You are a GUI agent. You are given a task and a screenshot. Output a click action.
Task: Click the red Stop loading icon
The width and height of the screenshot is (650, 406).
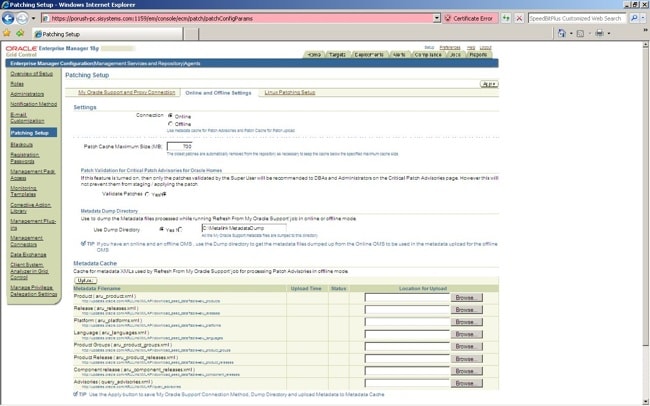pyautogui.click(x=519, y=18)
